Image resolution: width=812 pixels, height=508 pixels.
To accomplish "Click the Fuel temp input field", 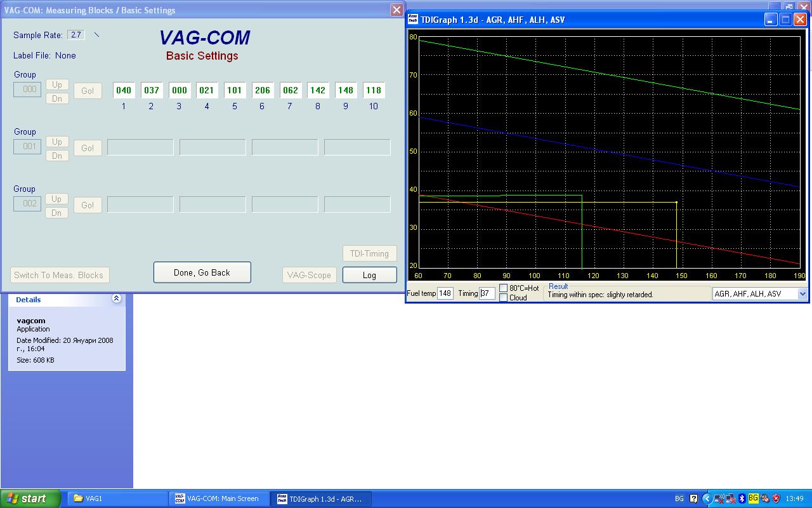I will pos(445,293).
